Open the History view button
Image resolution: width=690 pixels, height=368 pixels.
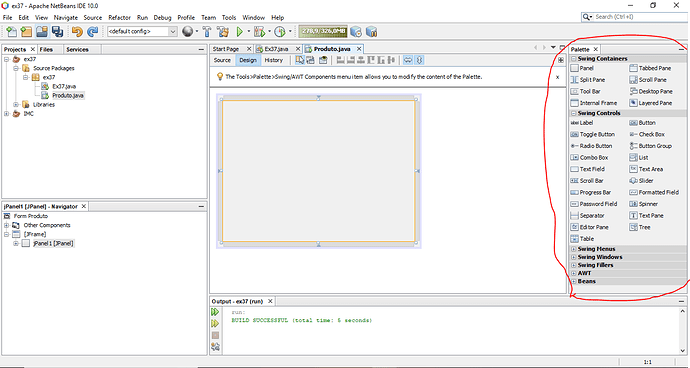tap(274, 60)
